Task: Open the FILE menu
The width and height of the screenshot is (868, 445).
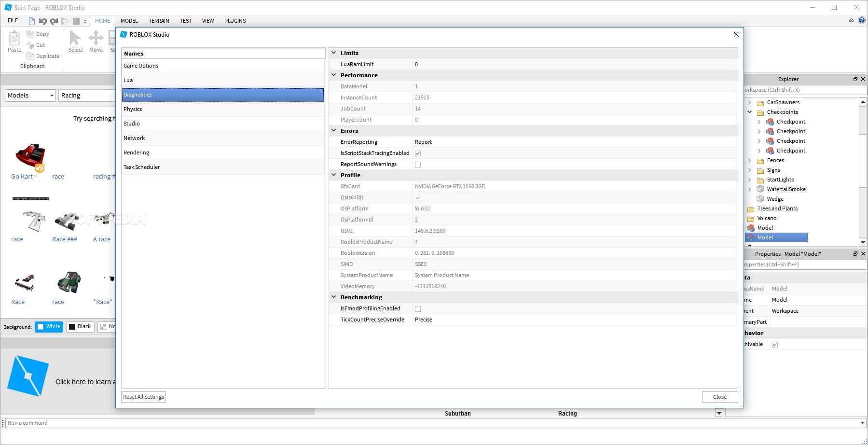Action: click(13, 20)
